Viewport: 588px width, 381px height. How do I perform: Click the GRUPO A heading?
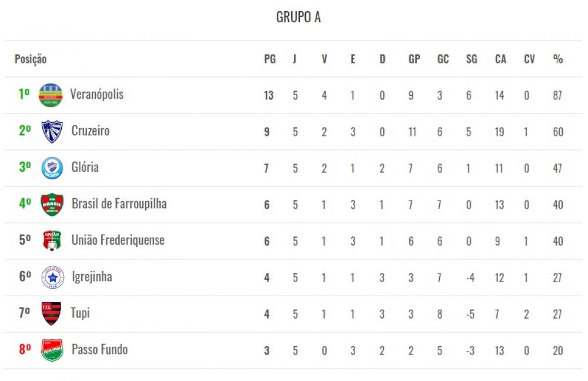point(298,17)
